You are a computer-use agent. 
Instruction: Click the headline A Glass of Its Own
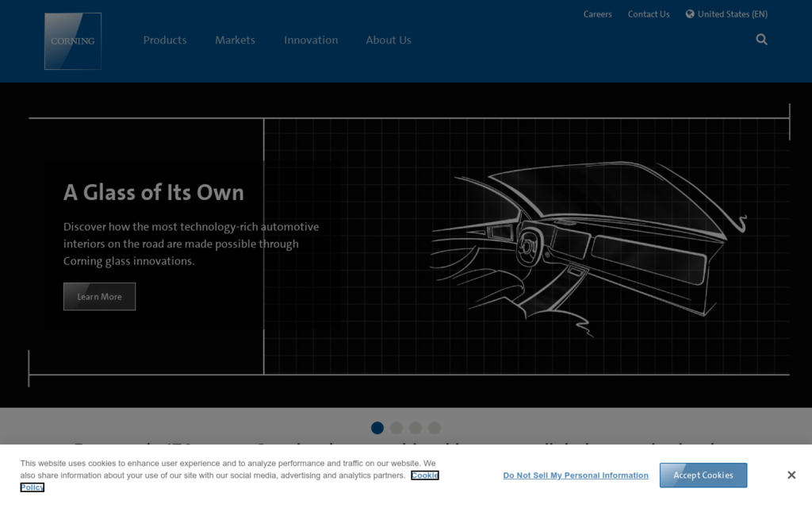click(153, 193)
